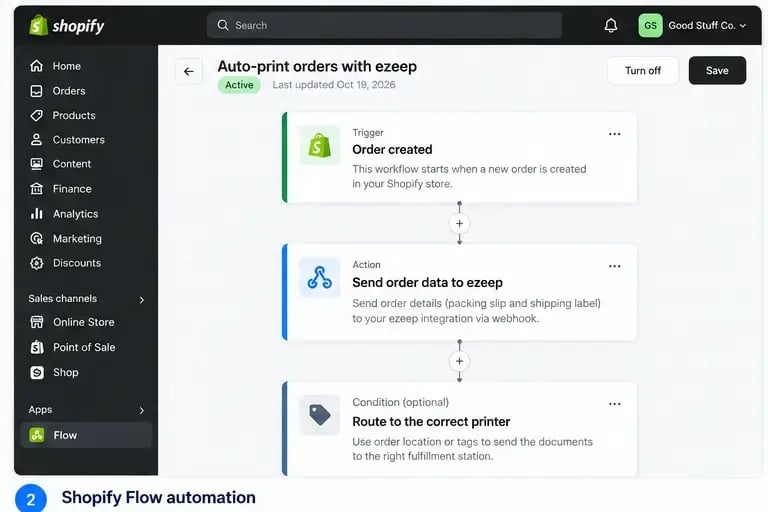Open Orders page
Screen dimensions: 768x512
tap(69, 91)
